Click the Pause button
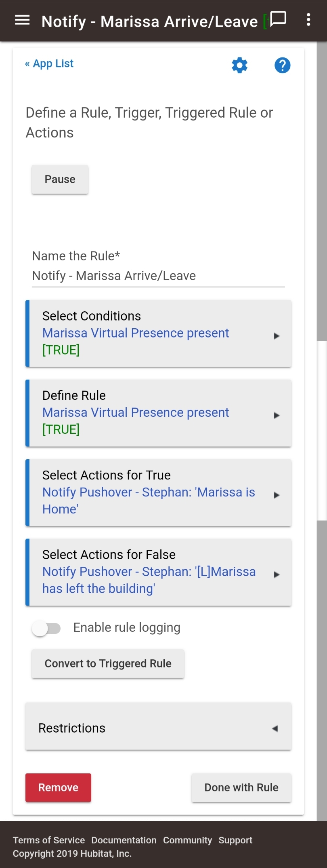The height and width of the screenshot is (868, 327). coord(60,179)
